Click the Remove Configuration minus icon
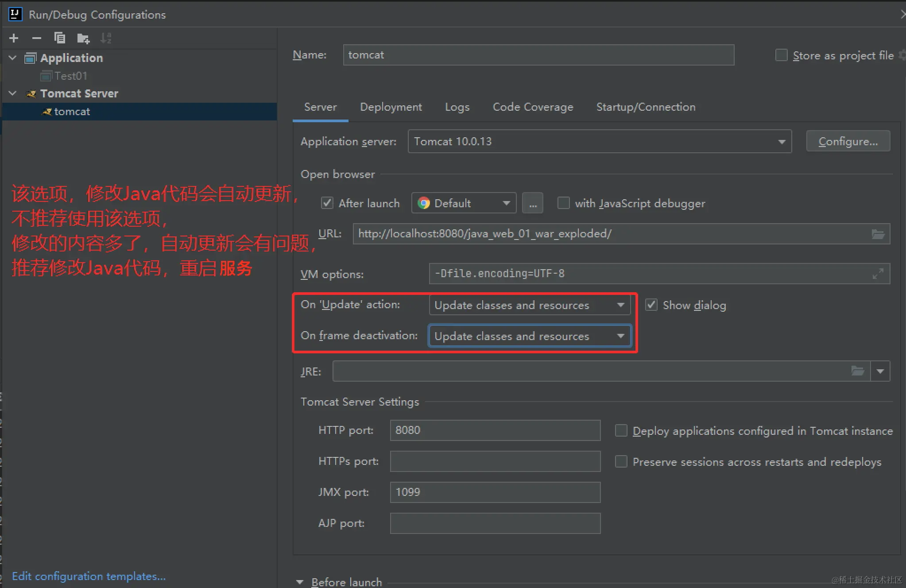 (37, 38)
